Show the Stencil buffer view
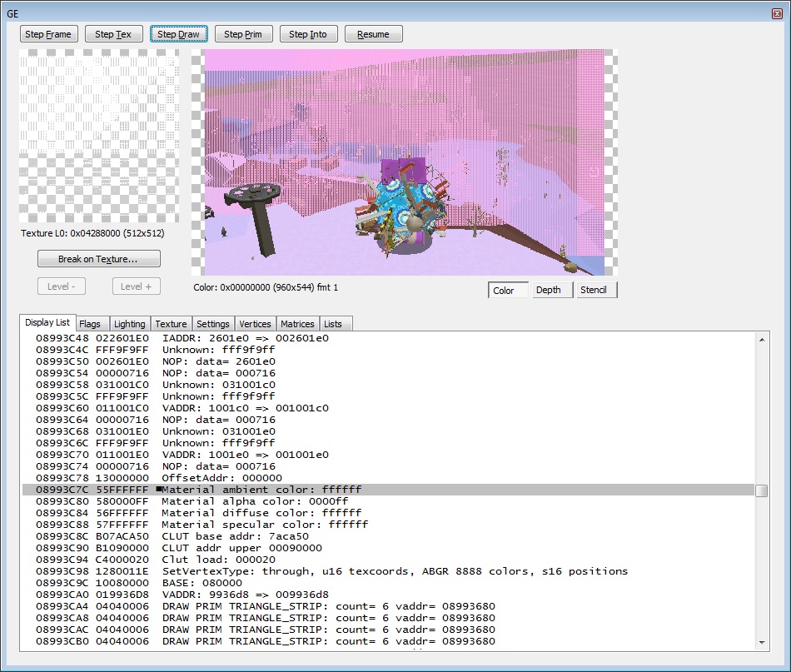The height and width of the screenshot is (672, 791). tap(593, 290)
